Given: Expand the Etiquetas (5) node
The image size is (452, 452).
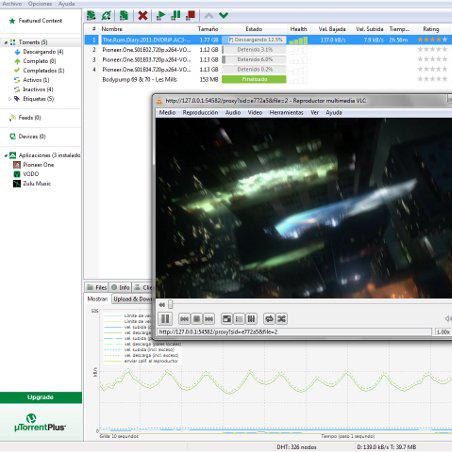Looking at the screenshot, I should 10,99.
